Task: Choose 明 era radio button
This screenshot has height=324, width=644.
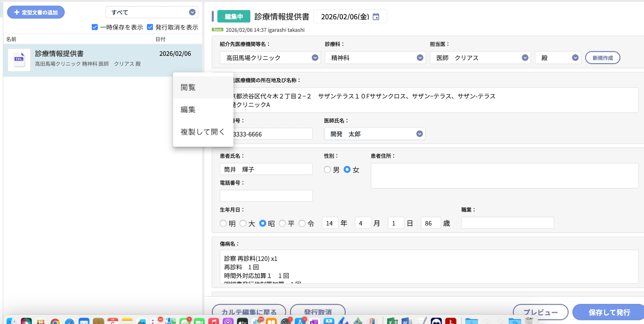Action: click(223, 223)
